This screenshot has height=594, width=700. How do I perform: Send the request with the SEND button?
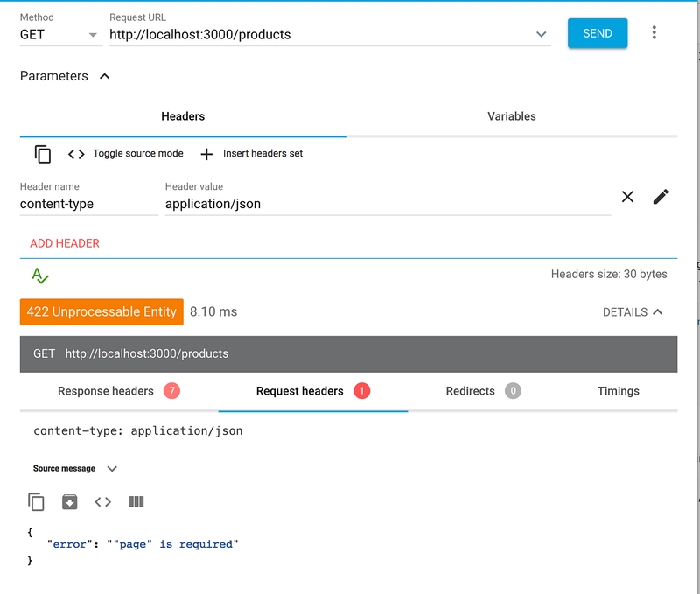[598, 33]
